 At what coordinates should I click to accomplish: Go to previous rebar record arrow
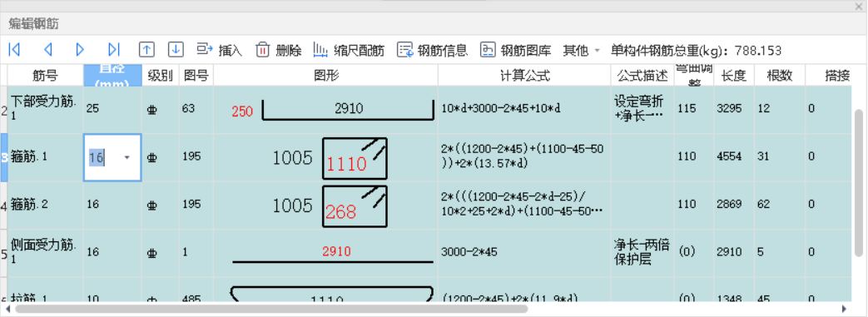tap(47, 50)
